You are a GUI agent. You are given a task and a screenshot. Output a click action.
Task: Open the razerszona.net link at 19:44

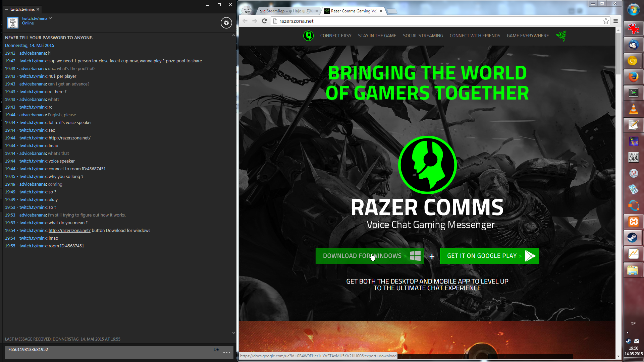click(69, 138)
